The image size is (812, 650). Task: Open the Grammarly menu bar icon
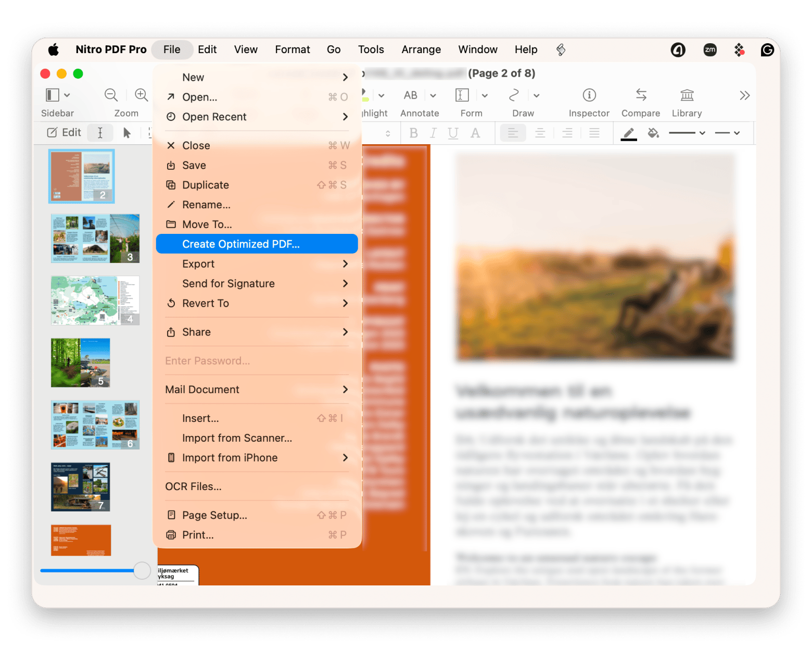click(x=767, y=49)
